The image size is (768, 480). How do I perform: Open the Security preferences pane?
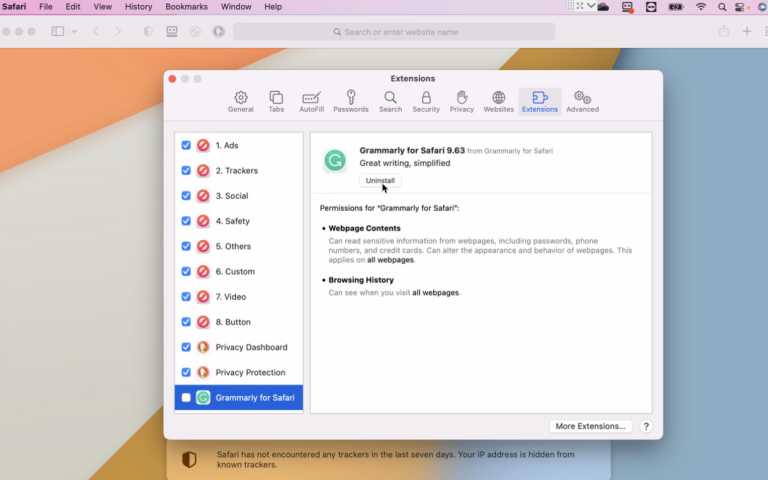[426, 102]
